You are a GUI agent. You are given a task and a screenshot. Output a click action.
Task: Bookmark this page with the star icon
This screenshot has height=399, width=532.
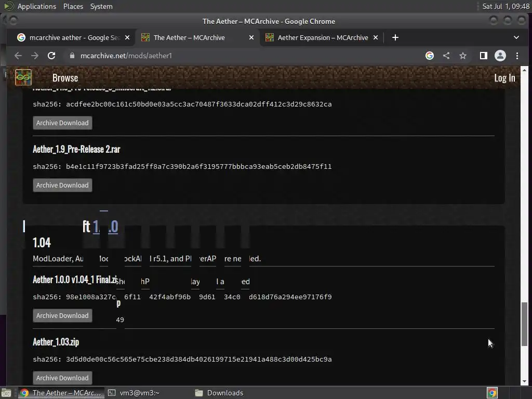click(463, 56)
